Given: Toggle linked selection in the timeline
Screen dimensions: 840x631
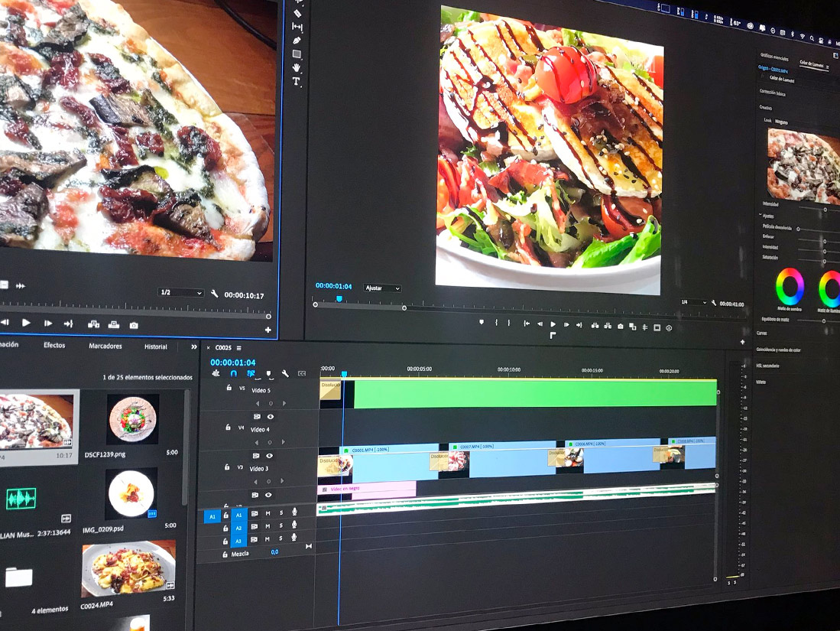Looking at the screenshot, I should tap(251, 374).
